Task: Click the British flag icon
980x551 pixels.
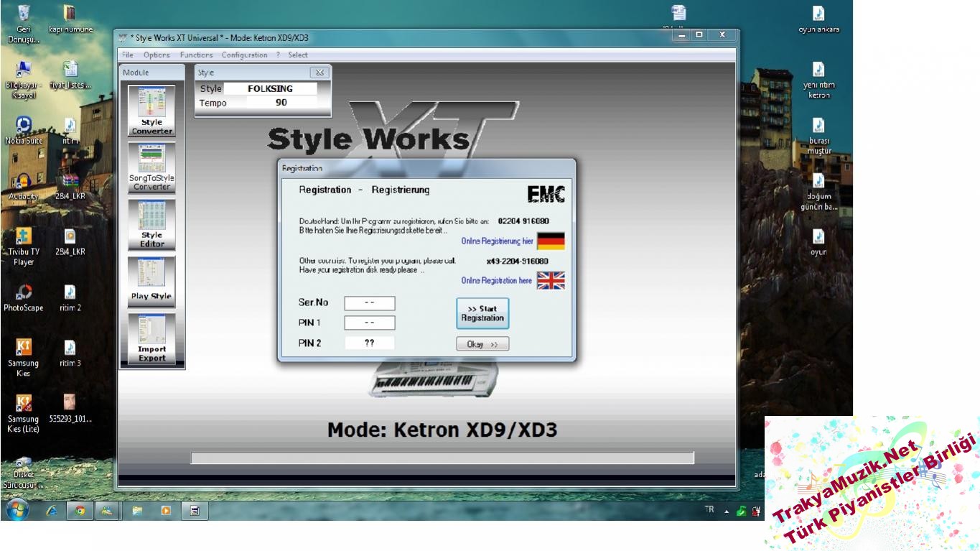Action: click(551, 280)
